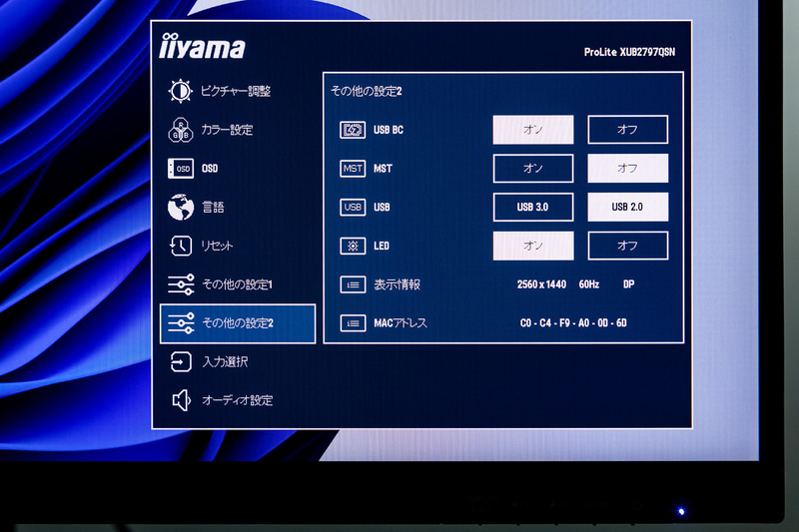Screen dimensions: 799x532
Task: Click the MAC address C0-C4-F9-A0-0D-6D
Action: pyautogui.click(x=573, y=323)
